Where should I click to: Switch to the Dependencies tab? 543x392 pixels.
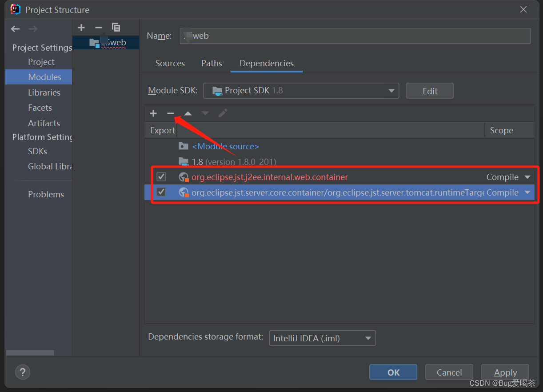pyautogui.click(x=267, y=63)
